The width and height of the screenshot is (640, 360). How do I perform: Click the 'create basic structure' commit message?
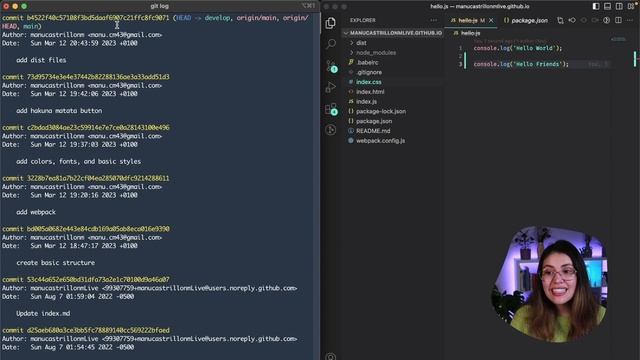(x=56, y=263)
